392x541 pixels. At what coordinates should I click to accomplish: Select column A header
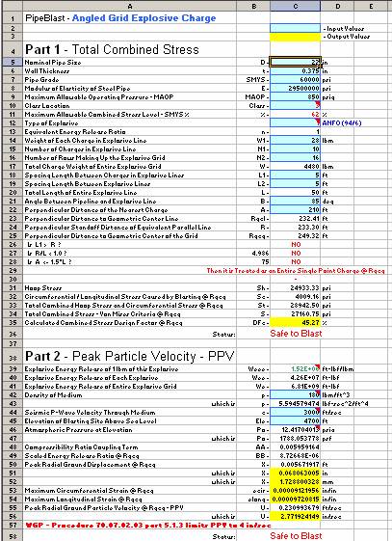click(x=129, y=6)
